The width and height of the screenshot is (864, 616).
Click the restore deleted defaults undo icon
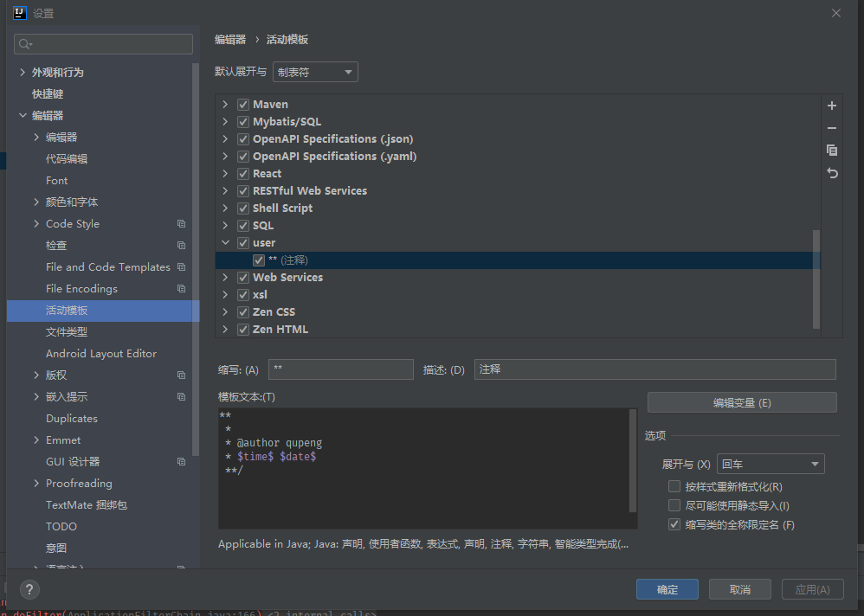[832, 173]
